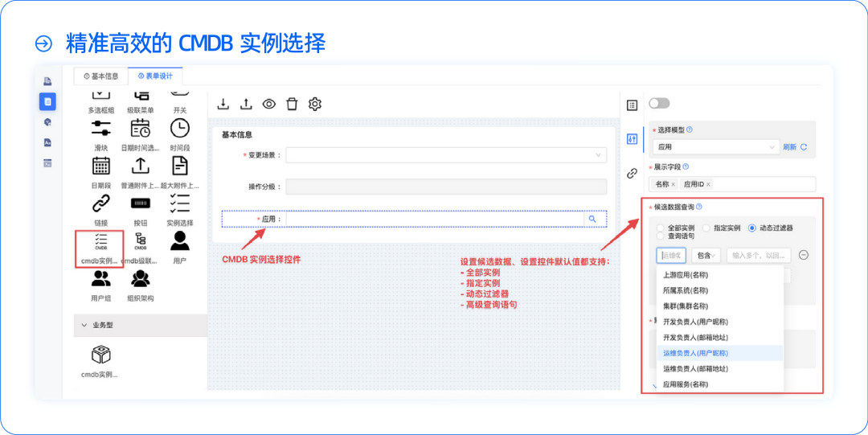Open the sliders configuration panel icon
This screenshot has height=435, width=868.
point(632,139)
